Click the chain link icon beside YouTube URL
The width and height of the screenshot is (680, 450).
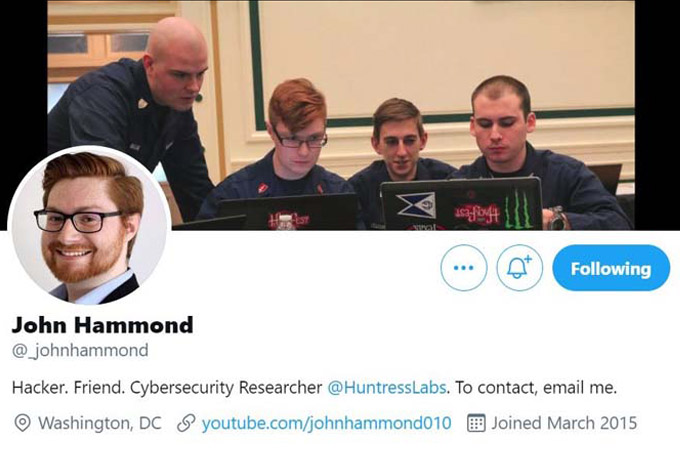(186, 424)
